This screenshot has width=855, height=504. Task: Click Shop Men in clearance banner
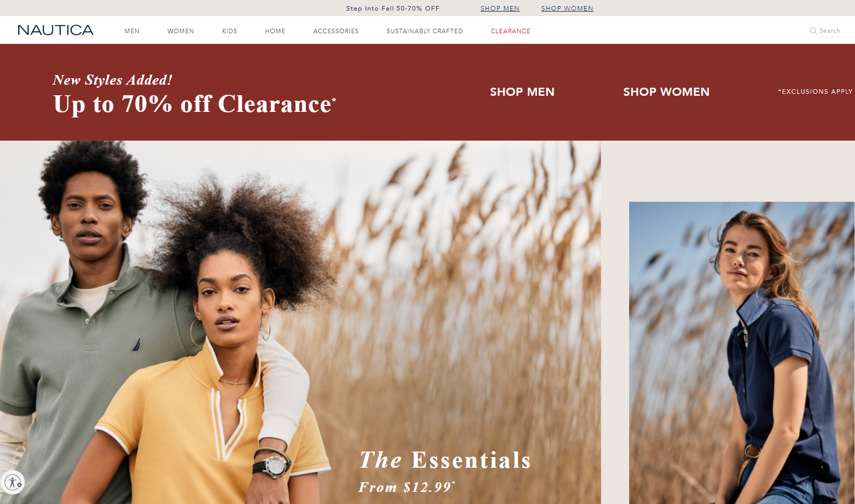tap(522, 92)
